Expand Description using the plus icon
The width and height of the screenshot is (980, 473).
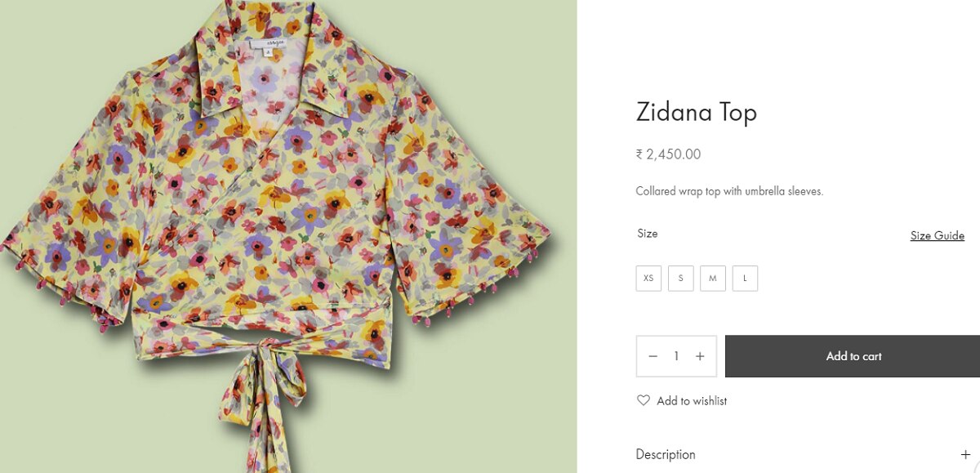tap(965, 454)
